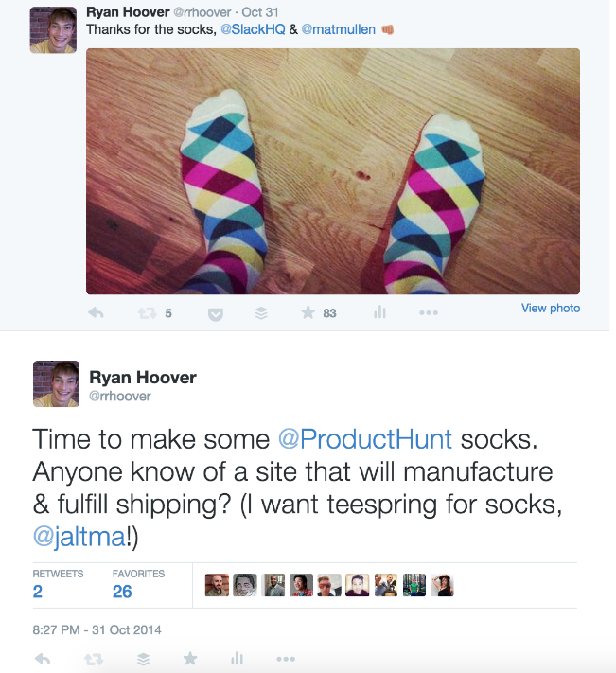The height and width of the screenshot is (673, 616).
Task: Expand more actions on ProductHunt socks tweet
Action: tap(286, 658)
